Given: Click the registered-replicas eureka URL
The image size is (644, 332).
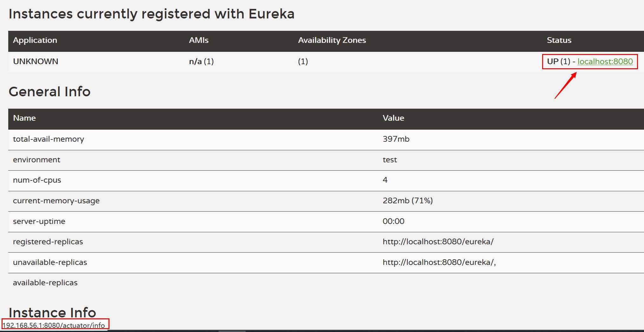Looking at the screenshot, I should [x=438, y=241].
